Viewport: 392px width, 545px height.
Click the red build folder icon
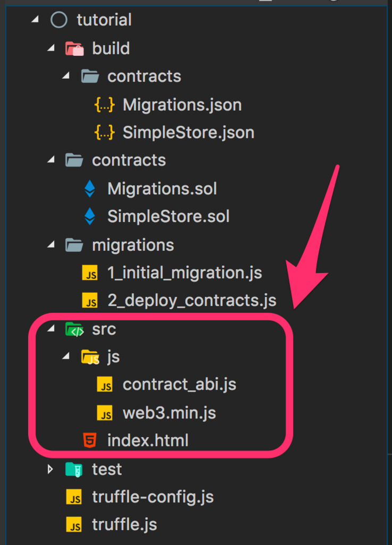pyautogui.click(x=74, y=48)
